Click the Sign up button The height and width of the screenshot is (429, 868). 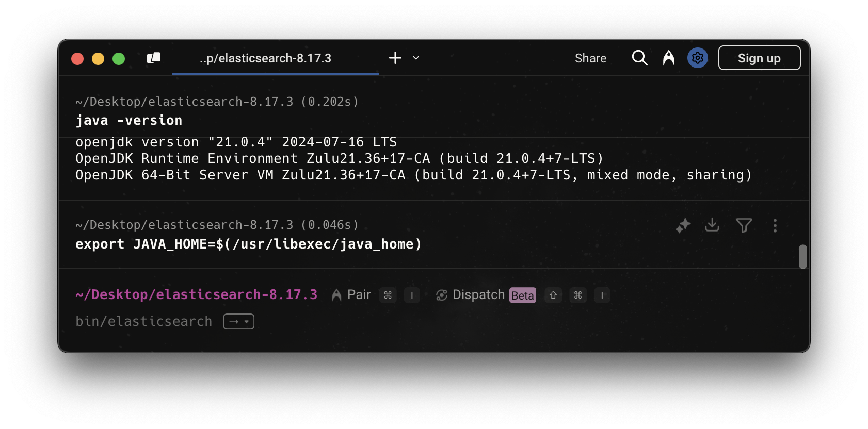(x=759, y=58)
